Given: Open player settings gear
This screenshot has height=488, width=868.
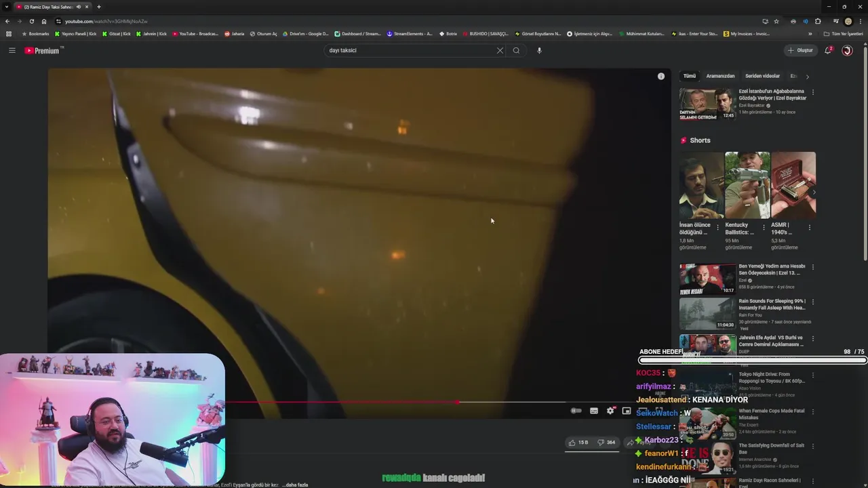Looking at the screenshot, I should (610, 411).
